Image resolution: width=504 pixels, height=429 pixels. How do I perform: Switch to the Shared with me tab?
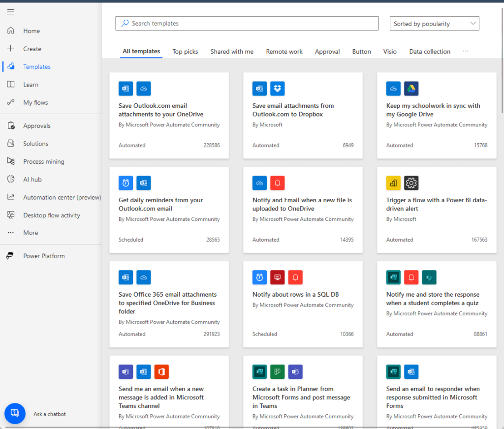point(232,52)
